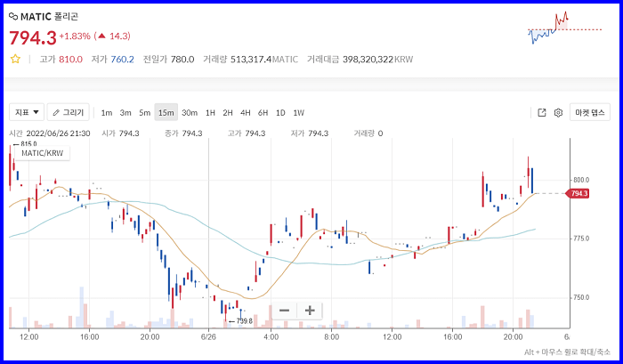The width and height of the screenshot is (623, 364).
Task: Click the mini price sparkline thumbnail
Action: tap(564, 28)
